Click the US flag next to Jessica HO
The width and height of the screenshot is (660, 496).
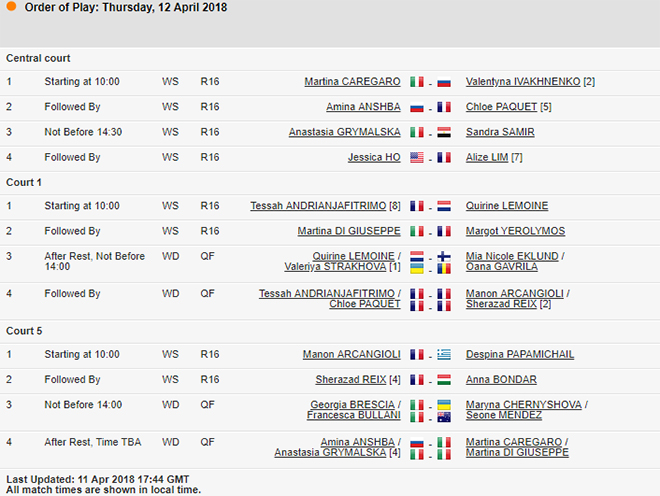pyautogui.click(x=416, y=157)
